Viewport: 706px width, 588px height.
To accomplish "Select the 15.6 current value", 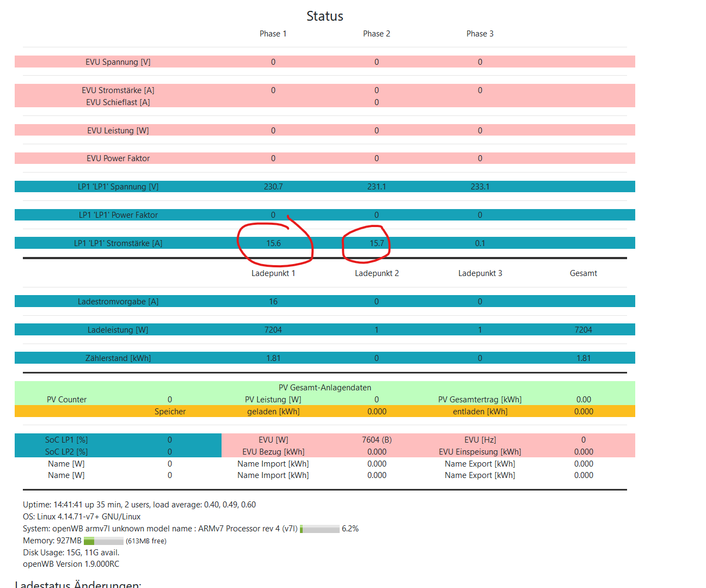I will click(273, 243).
